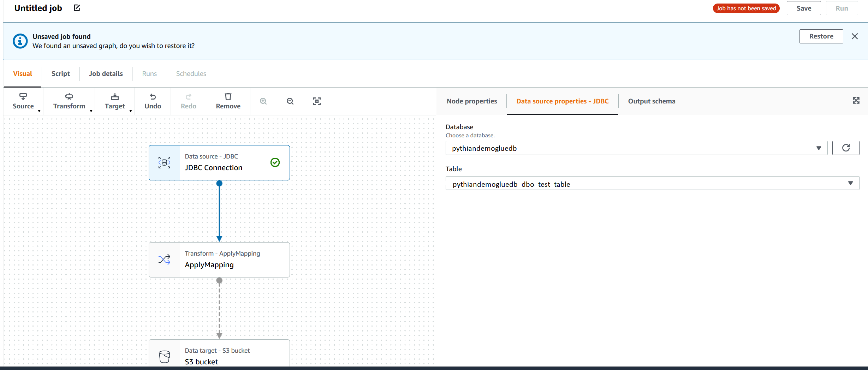Open the Job details tab
Viewport: 868px width, 370px height.
pos(106,73)
